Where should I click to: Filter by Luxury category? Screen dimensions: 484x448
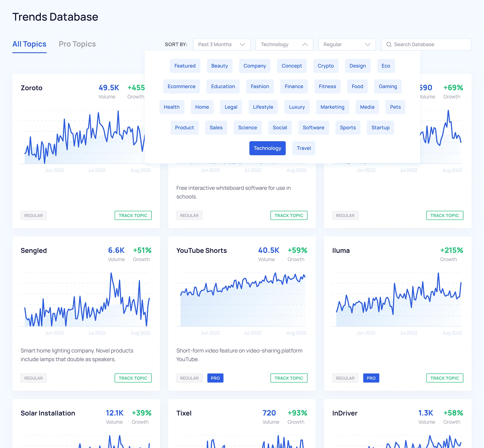(x=297, y=107)
